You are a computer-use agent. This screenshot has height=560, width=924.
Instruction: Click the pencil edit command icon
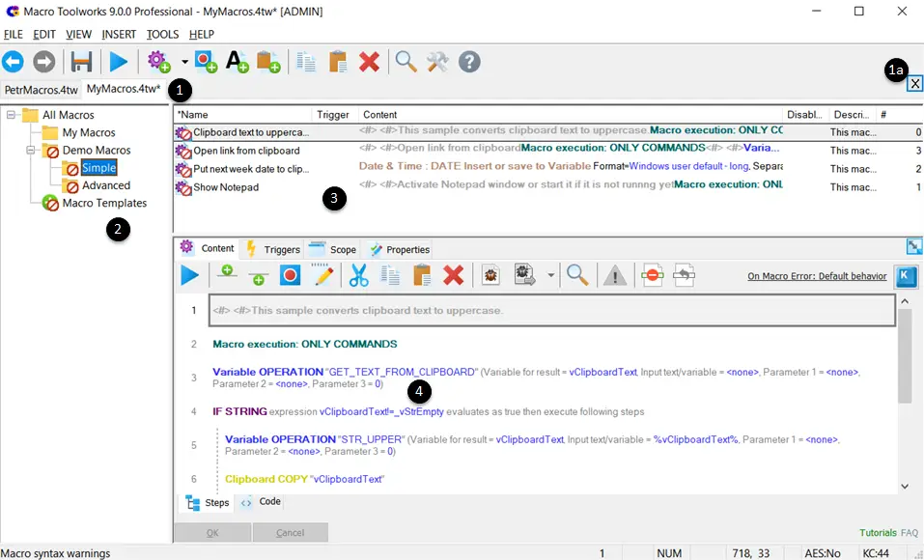coord(322,276)
